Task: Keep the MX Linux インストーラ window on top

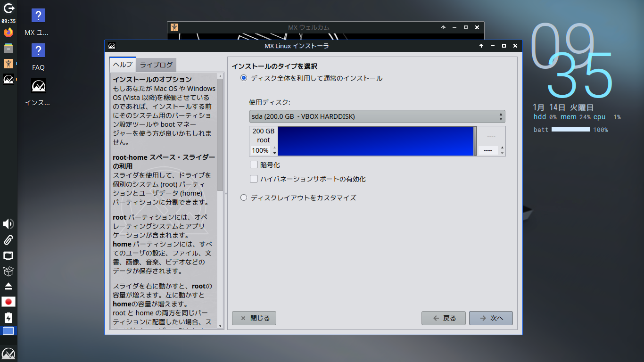Action: [481, 46]
